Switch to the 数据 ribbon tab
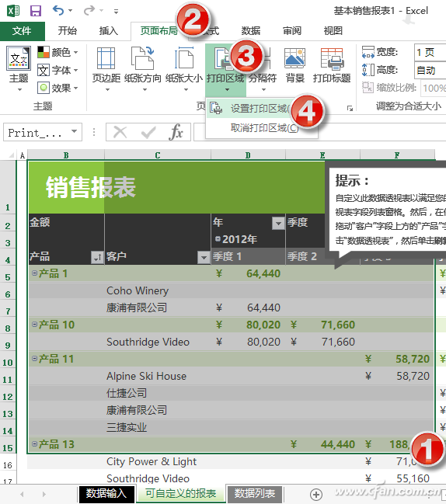Viewport: 446px width, 504px height. tap(251, 31)
